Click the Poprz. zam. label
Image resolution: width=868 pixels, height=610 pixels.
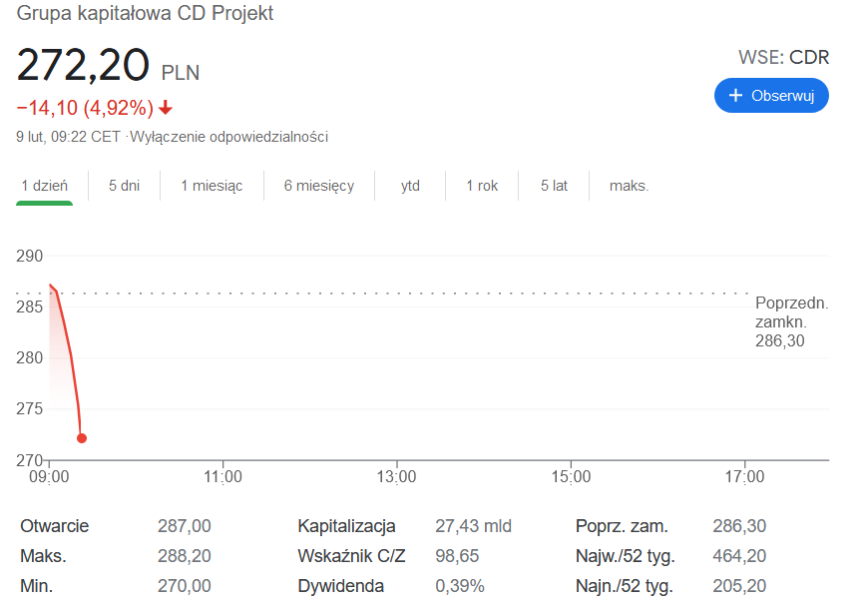(x=622, y=526)
